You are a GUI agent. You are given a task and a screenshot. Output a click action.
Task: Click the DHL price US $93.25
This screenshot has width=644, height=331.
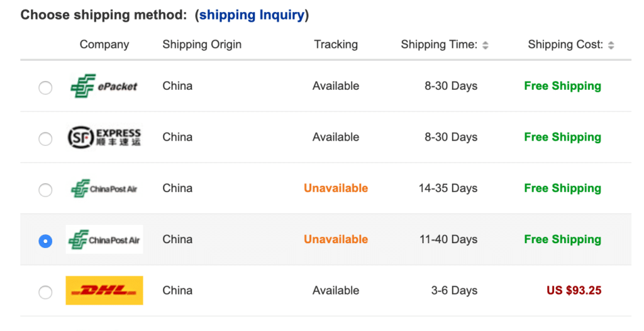point(574,290)
